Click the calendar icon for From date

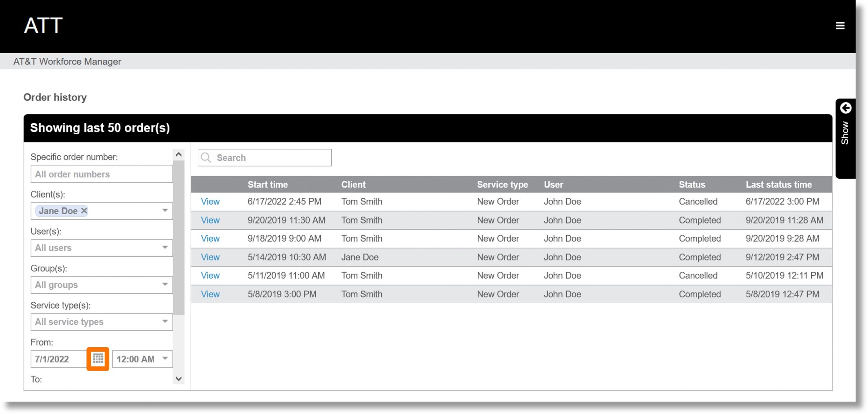coord(98,359)
